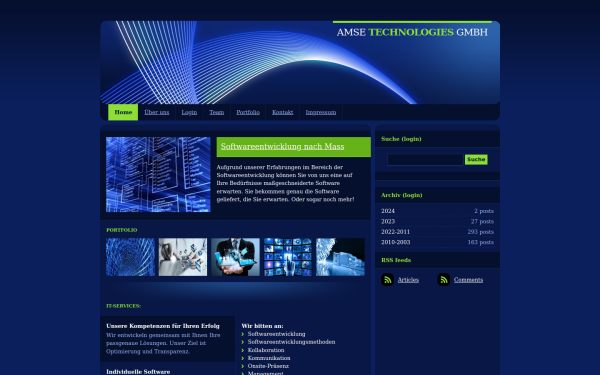Open the Login menu item
This screenshot has width=600, height=375.
[189, 112]
